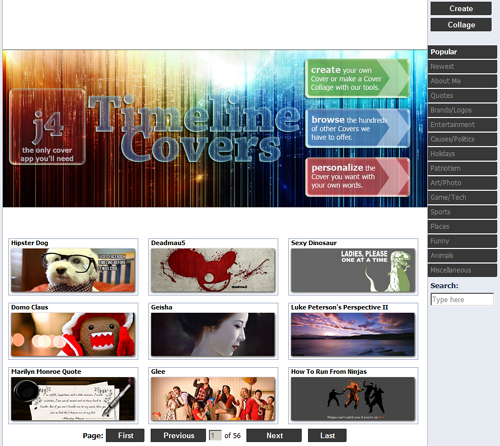Open the Glee cover thumbnail

tap(213, 399)
